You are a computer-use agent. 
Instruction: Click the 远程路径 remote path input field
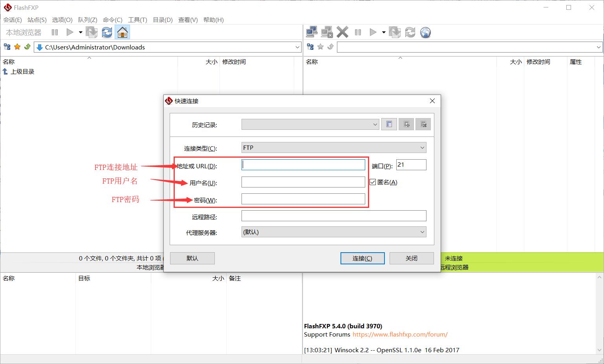coord(334,216)
